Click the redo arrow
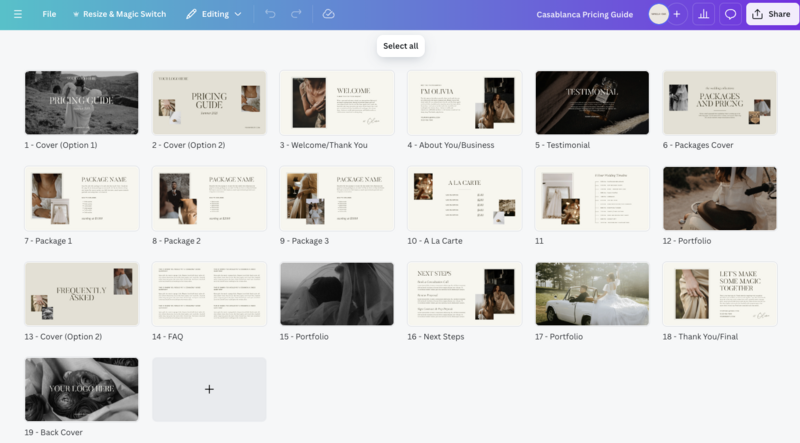 click(x=298, y=15)
